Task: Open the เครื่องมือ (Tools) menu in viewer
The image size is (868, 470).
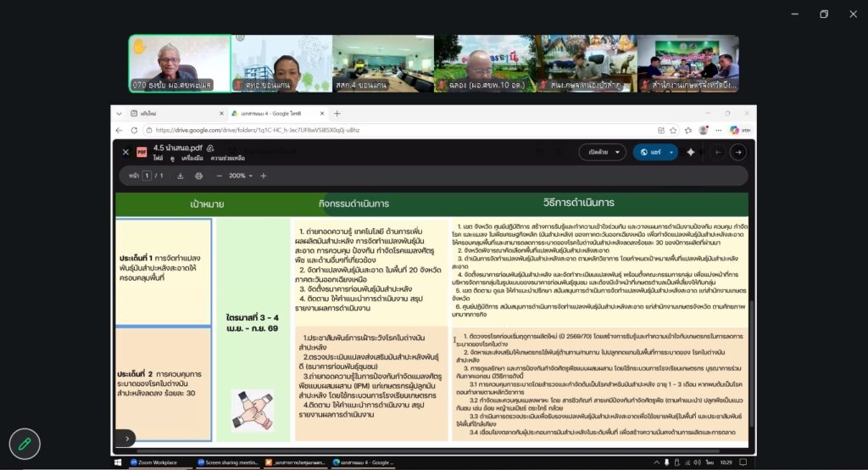Action: tap(192, 159)
